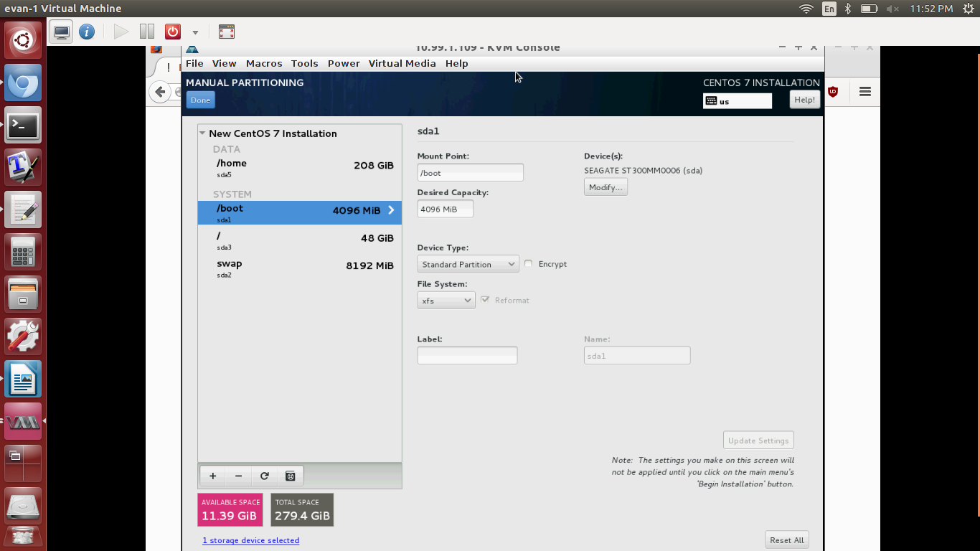Click the Help! button

coord(805,100)
